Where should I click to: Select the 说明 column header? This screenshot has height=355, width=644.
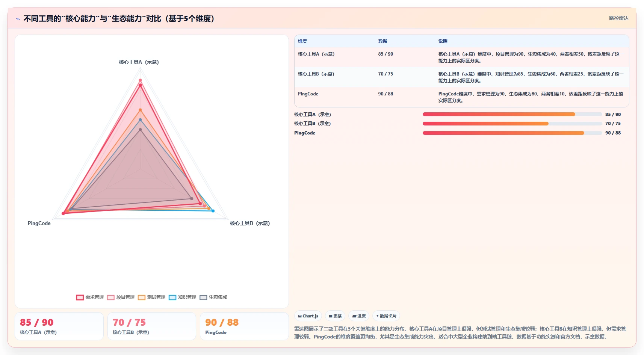pyautogui.click(x=443, y=41)
